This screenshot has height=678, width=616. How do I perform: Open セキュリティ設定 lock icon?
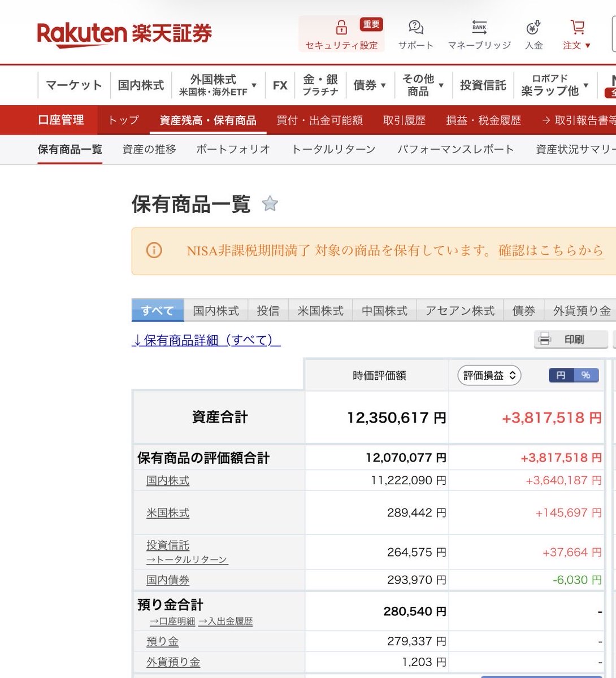(341, 27)
